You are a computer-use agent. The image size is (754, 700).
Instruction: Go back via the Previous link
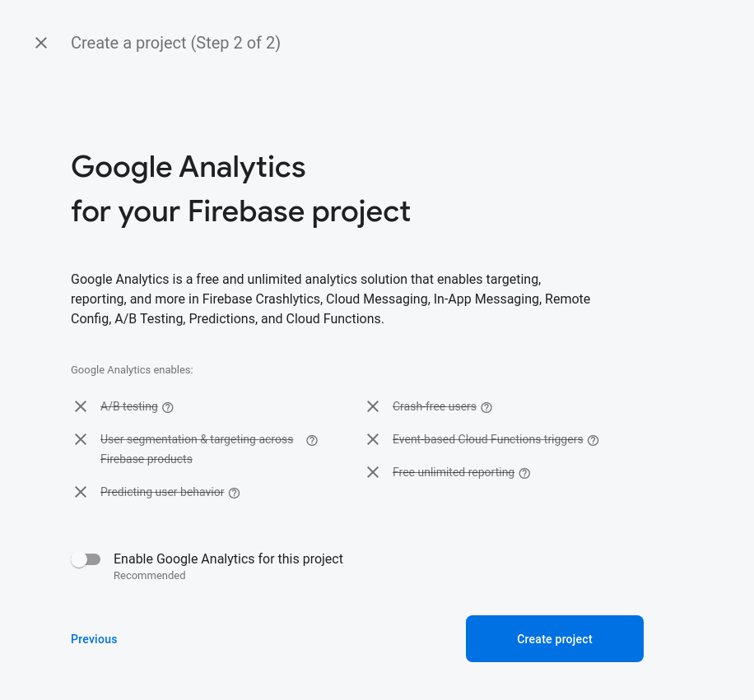click(x=94, y=639)
